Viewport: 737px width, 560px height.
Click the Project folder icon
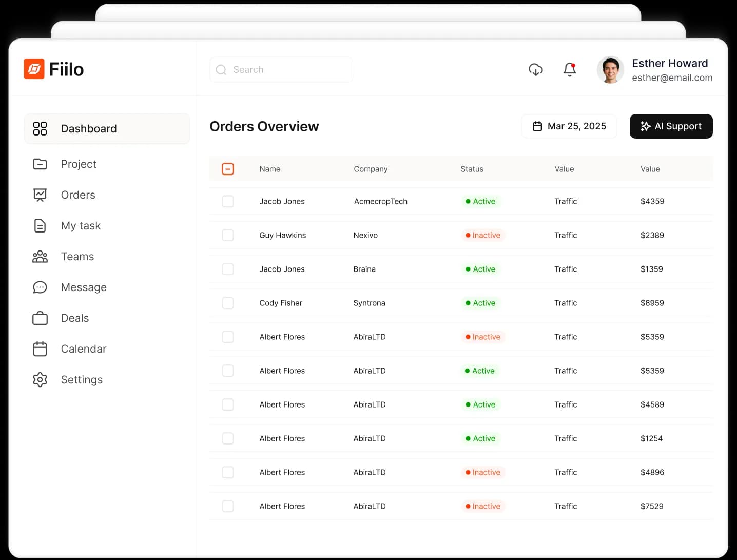point(40,164)
